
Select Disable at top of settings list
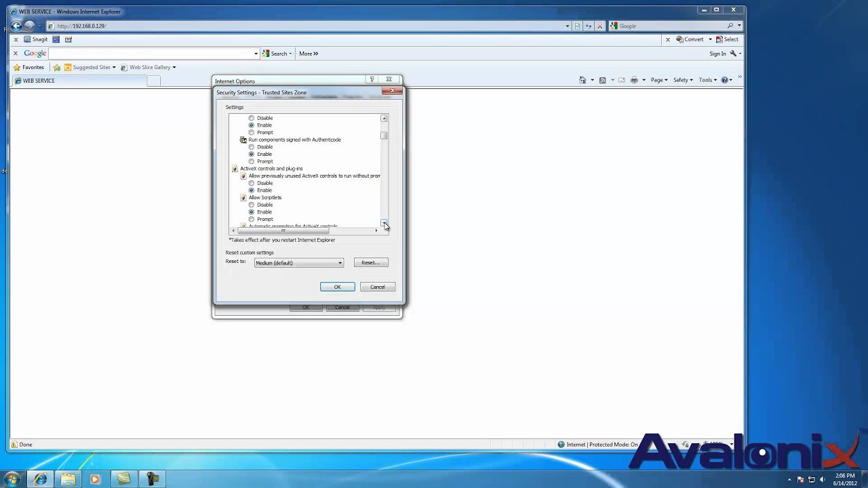click(252, 118)
